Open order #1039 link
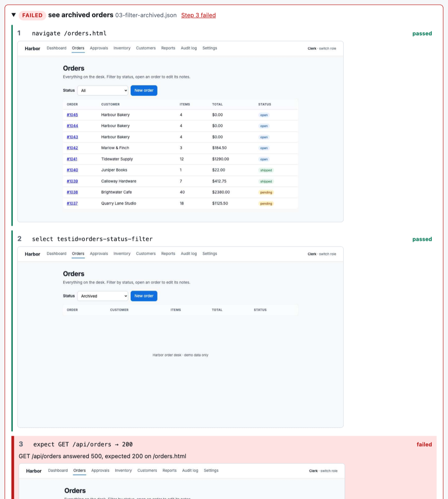Image resolution: width=448 pixels, height=499 pixels. tap(72, 181)
